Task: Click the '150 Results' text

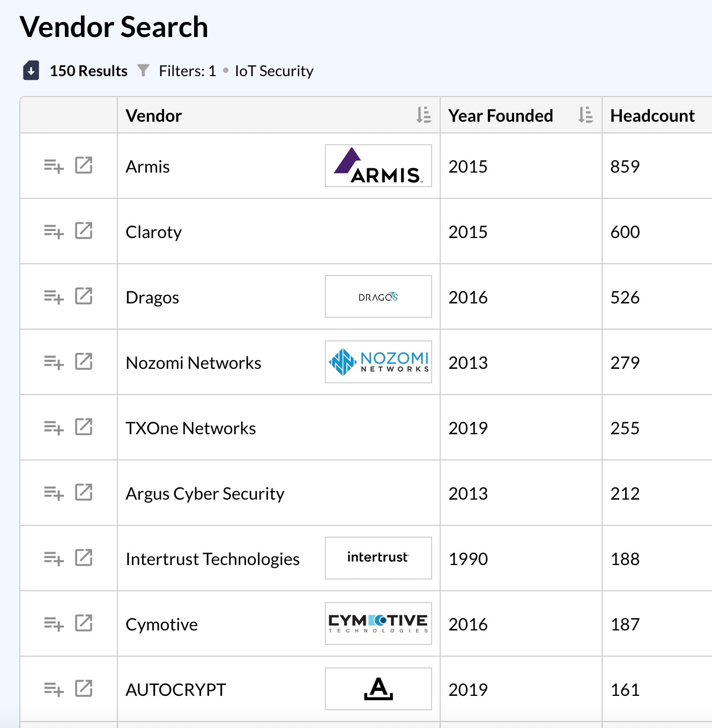Action: 88,71
